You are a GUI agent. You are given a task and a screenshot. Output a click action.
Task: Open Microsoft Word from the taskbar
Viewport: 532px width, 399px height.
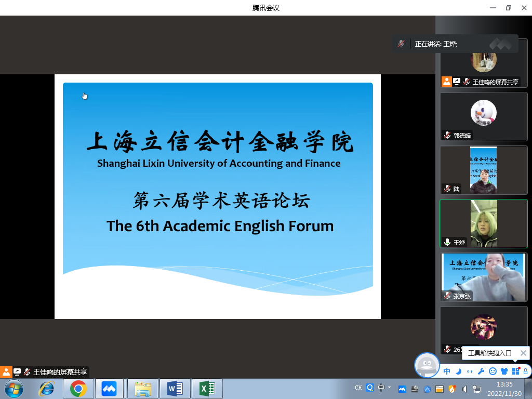tap(175, 389)
